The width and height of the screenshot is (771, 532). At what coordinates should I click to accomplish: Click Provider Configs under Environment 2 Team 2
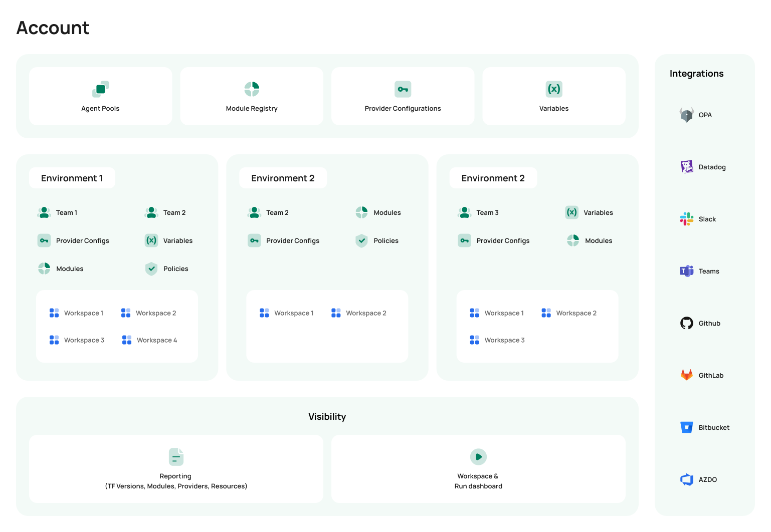293,240
